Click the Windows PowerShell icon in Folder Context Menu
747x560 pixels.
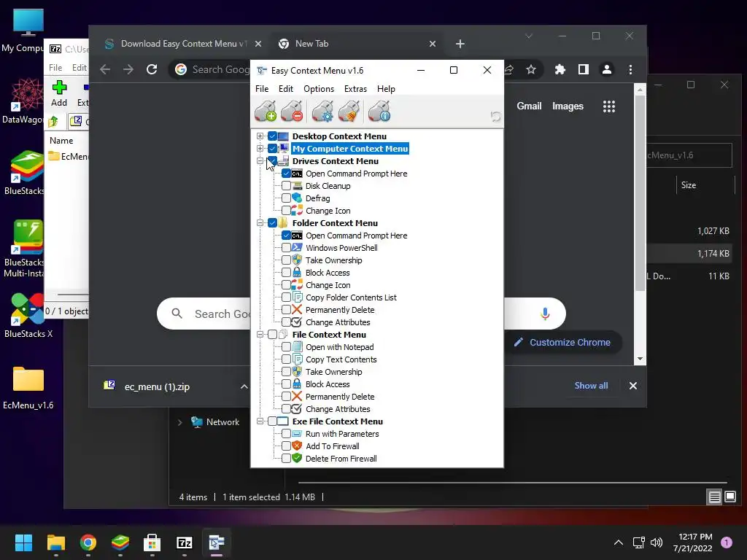tap(297, 248)
